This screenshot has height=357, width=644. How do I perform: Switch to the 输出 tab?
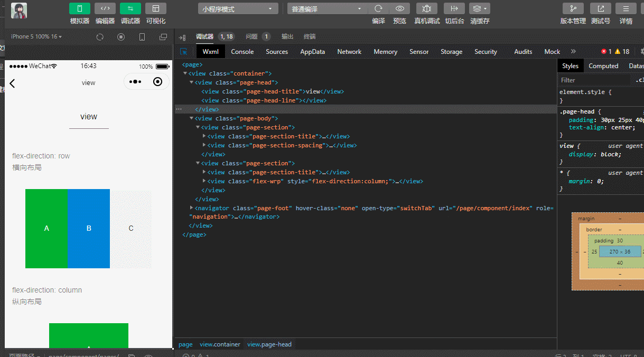pos(287,37)
